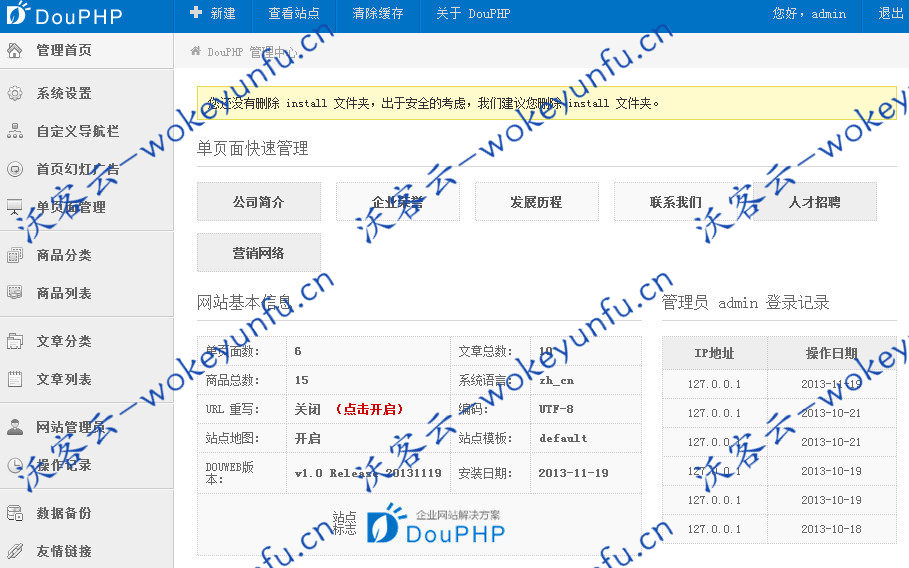Click the home icon beside 管理首页
Image resolution: width=909 pixels, height=568 pixels.
(14, 50)
